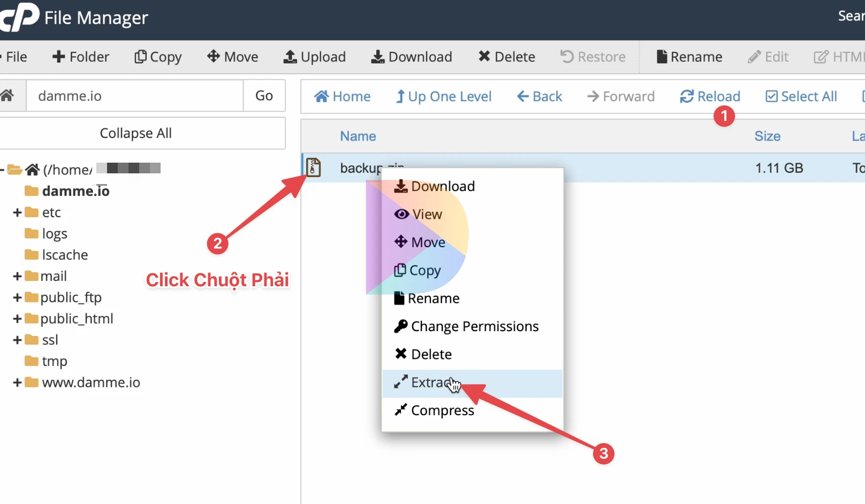This screenshot has height=504, width=865.
Task: Go to Home in the navigation bar
Action: [342, 96]
